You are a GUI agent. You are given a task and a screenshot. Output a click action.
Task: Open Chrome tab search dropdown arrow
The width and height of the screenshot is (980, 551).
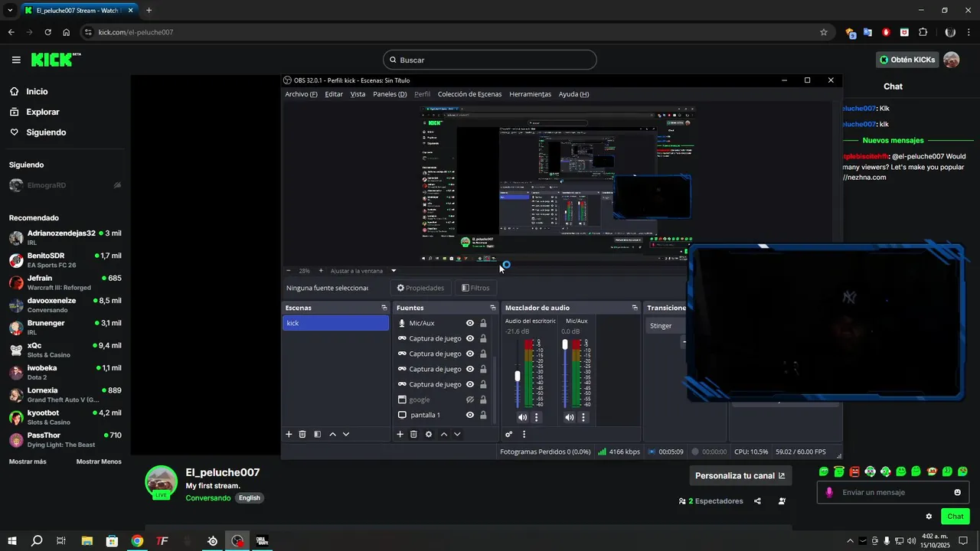(x=10, y=10)
